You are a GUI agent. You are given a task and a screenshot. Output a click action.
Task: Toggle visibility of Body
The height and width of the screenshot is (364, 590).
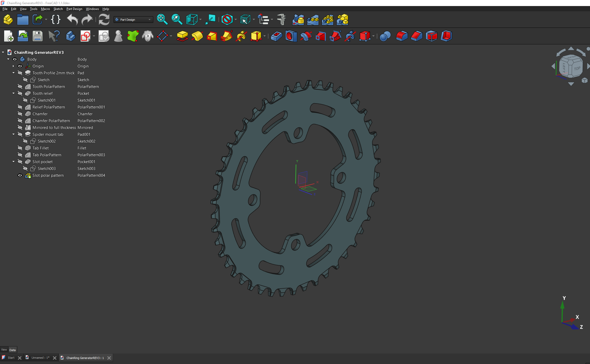point(15,59)
